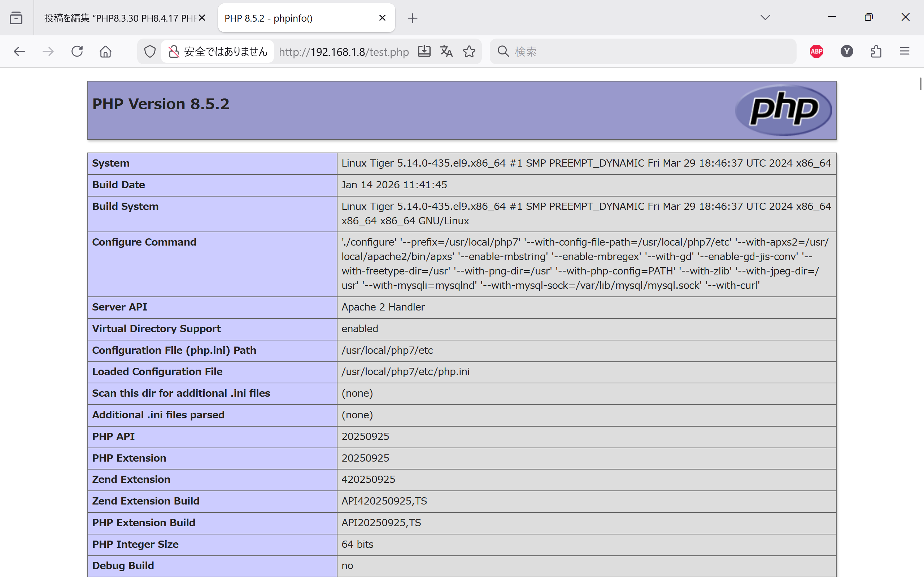Image resolution: width=924 pixels, height=577 pixels.
Task: Click the PHP logo image
Action: [x=783, y=110]
